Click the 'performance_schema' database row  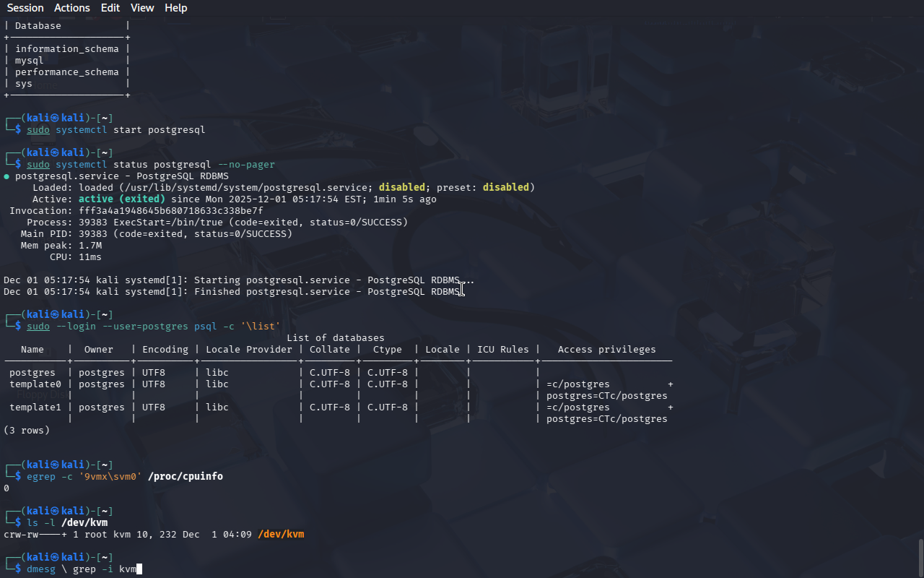pyautogui.click(x=67, y=72)
